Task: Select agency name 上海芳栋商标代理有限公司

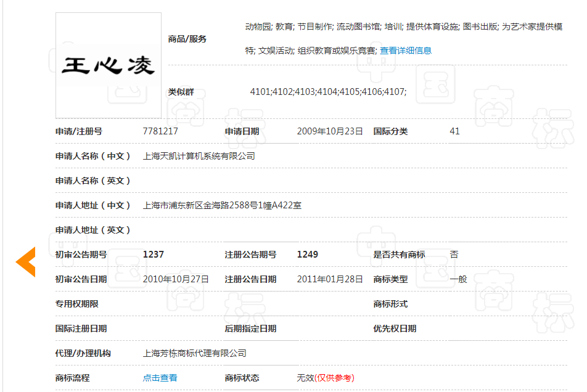Action: (195, 353)
